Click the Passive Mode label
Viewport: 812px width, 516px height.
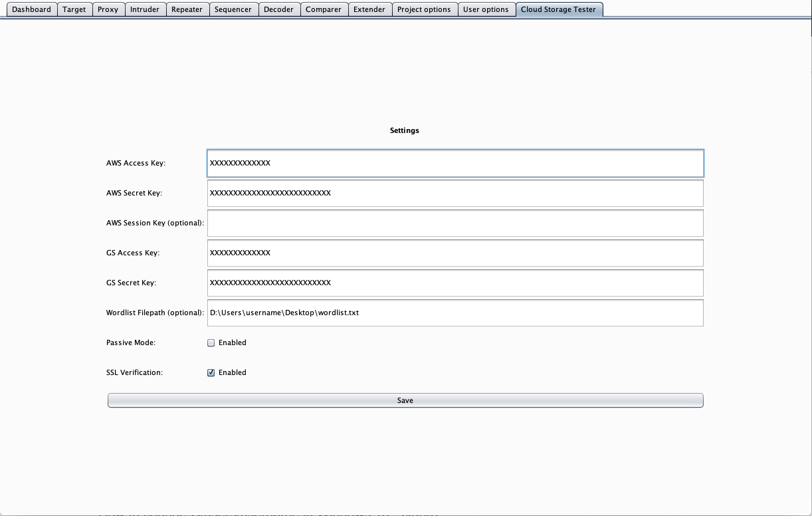[x=131, y=342]
